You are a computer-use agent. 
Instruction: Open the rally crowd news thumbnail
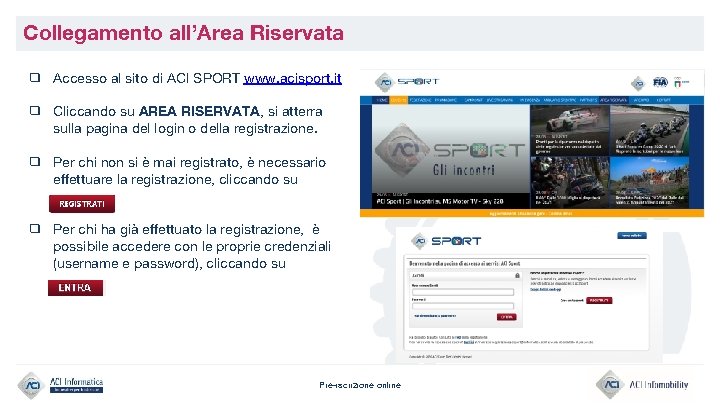pyautogui.click(x=569, y=182)
